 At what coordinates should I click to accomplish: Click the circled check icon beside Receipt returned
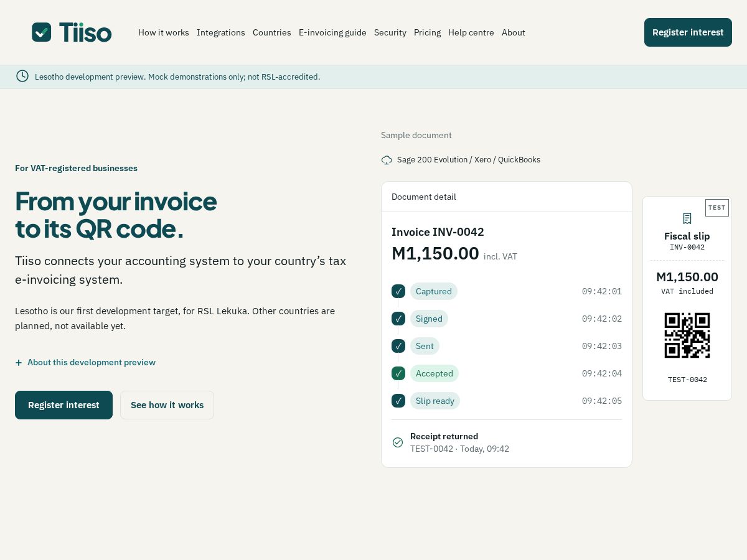[x=398, y=442]
